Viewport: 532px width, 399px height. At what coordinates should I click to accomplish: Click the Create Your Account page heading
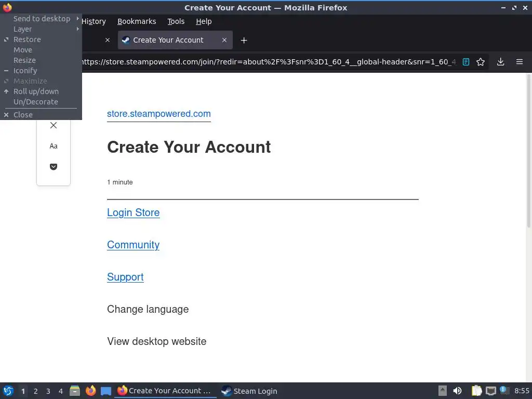189,147
